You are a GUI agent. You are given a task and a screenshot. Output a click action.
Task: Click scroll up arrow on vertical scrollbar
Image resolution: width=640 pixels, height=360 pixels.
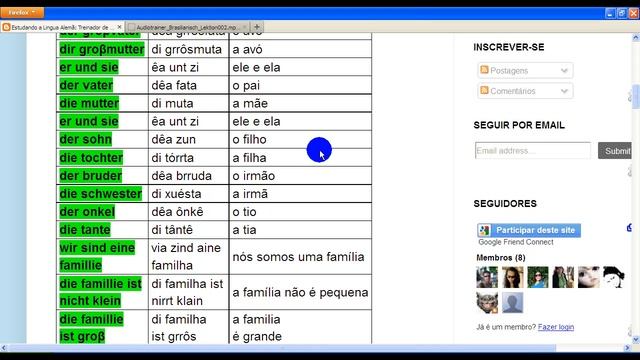[x=636, y=38]
